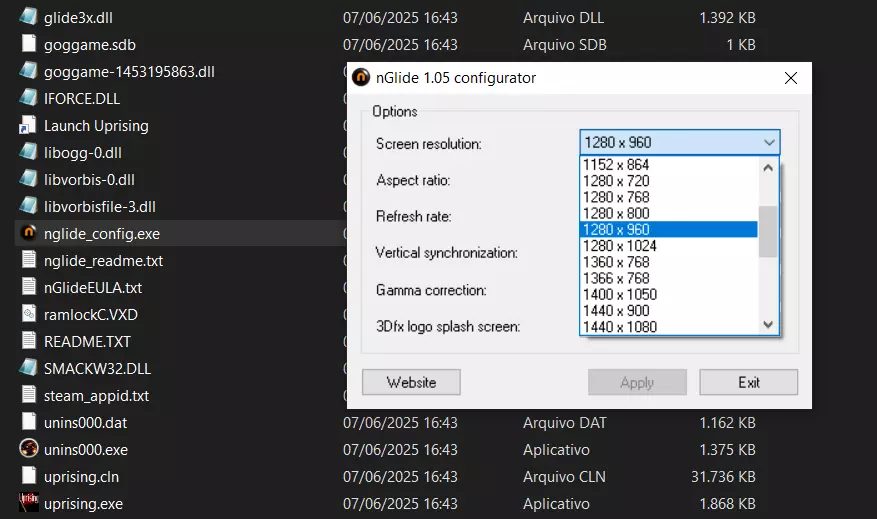Viewport: 877px width, 519px height.
Task: Click the Launch Uprising shortcut icon
Action: (x=28, y=126)
